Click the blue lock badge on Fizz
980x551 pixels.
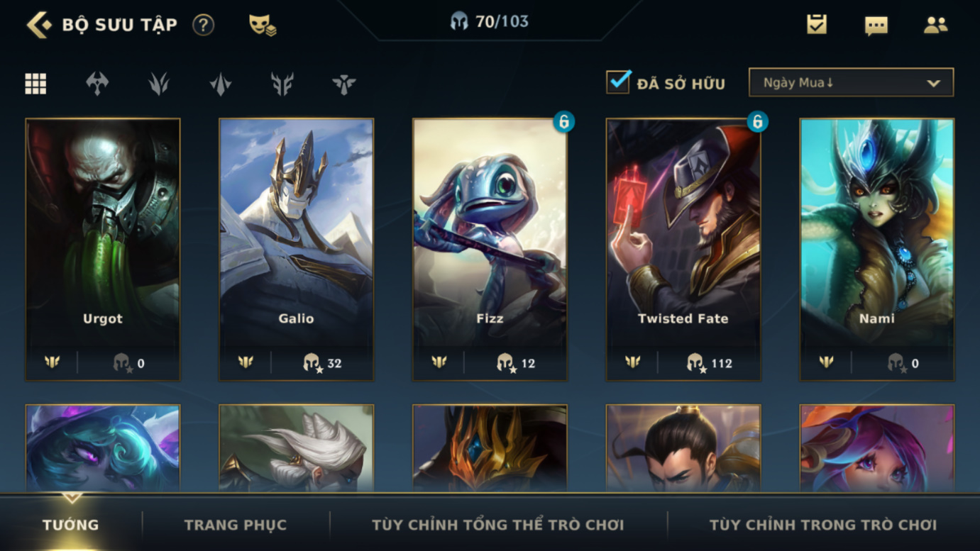(x=564, y=122)
